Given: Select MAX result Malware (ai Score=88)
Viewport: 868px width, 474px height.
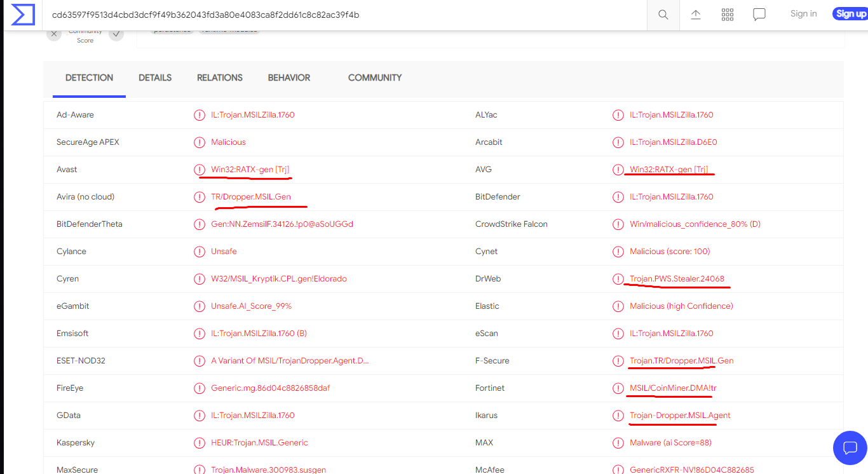Looking at the screenshot, I should click(670, 443).
